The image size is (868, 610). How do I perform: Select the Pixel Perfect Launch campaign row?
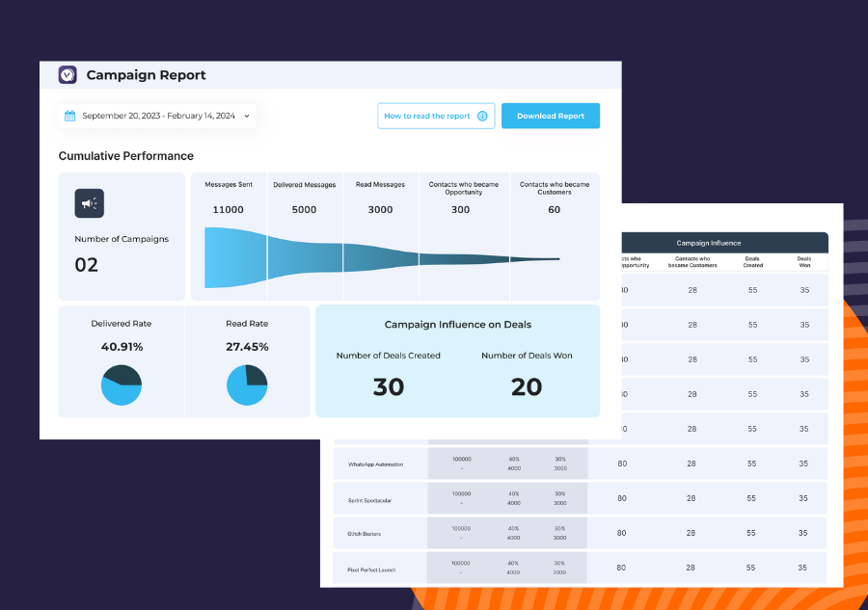[373, 570]
